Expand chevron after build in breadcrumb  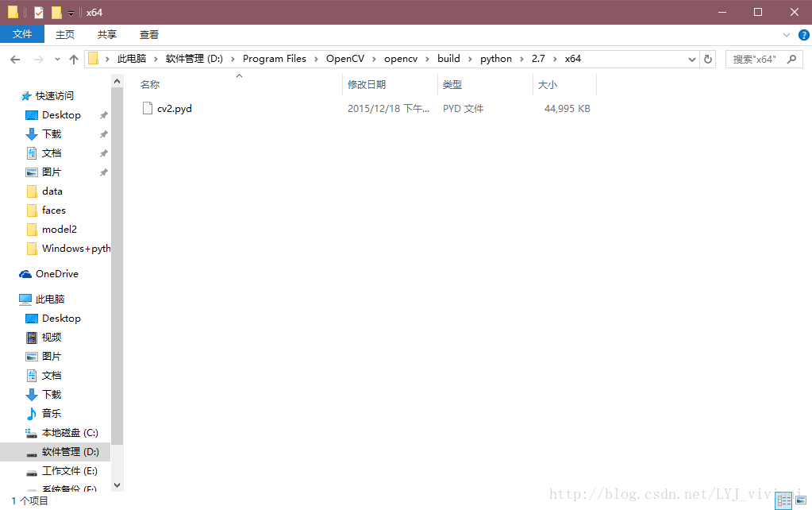470,59
